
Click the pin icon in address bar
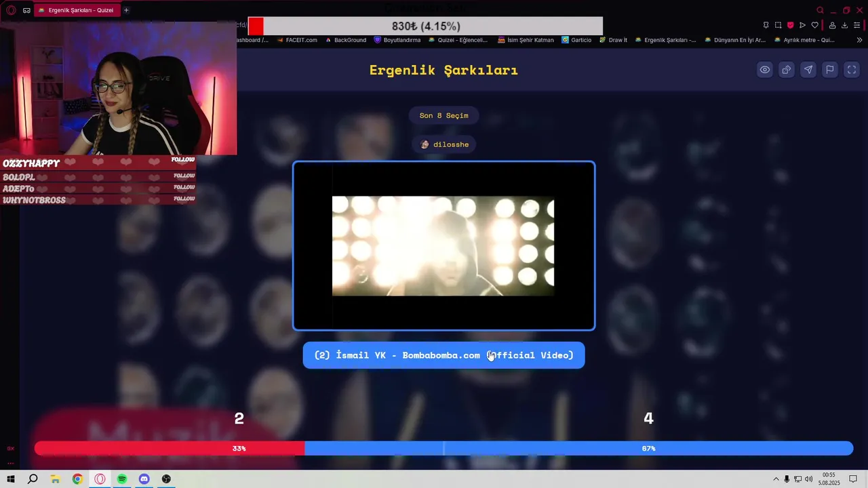coord(766,26)
